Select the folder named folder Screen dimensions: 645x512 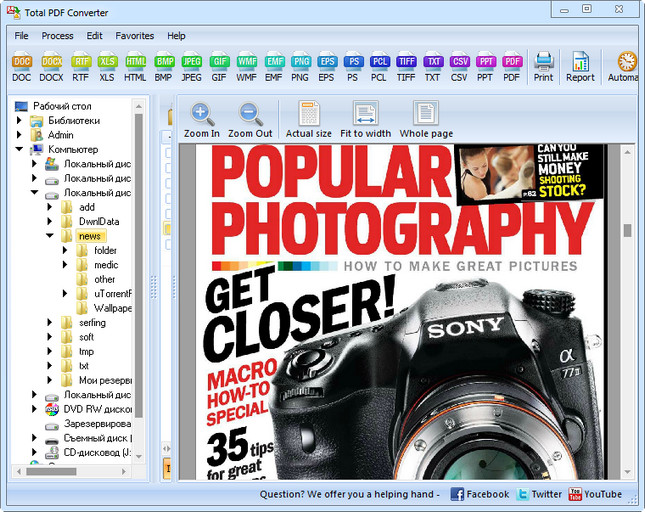click(x=105, y=250)
